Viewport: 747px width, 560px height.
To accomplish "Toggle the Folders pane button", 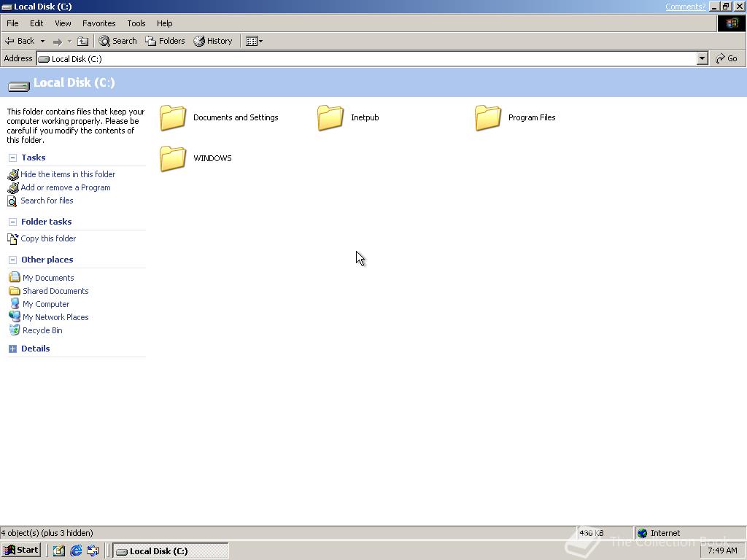I will pyautogui.click(x=165, y=41).
